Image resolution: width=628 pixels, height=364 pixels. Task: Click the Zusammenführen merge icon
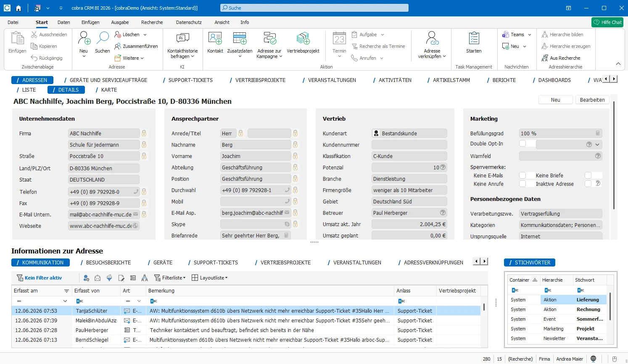click(118, 46)
